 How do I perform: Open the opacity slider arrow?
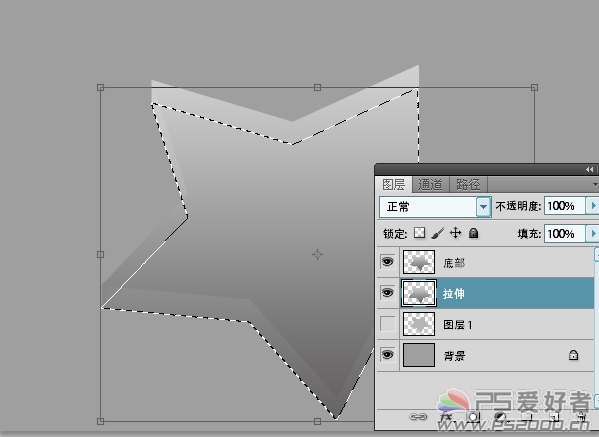click(593, 206)
